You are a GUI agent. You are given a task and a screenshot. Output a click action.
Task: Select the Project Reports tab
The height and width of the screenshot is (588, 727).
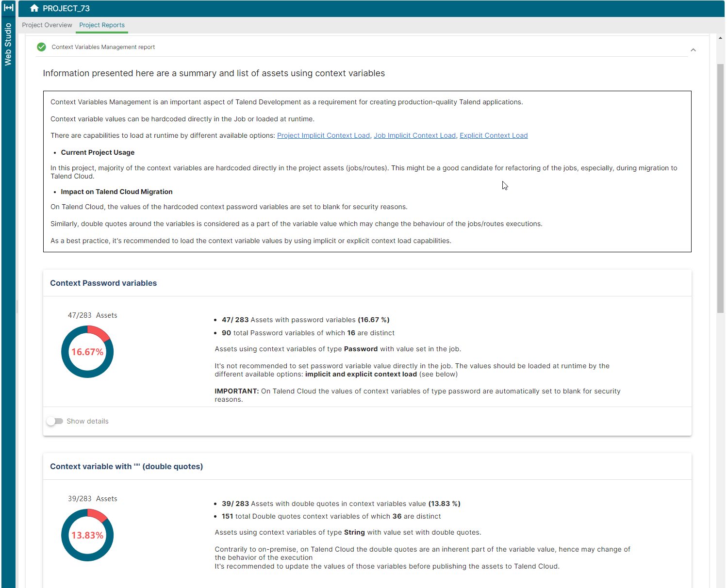click(x=101, y=25)
